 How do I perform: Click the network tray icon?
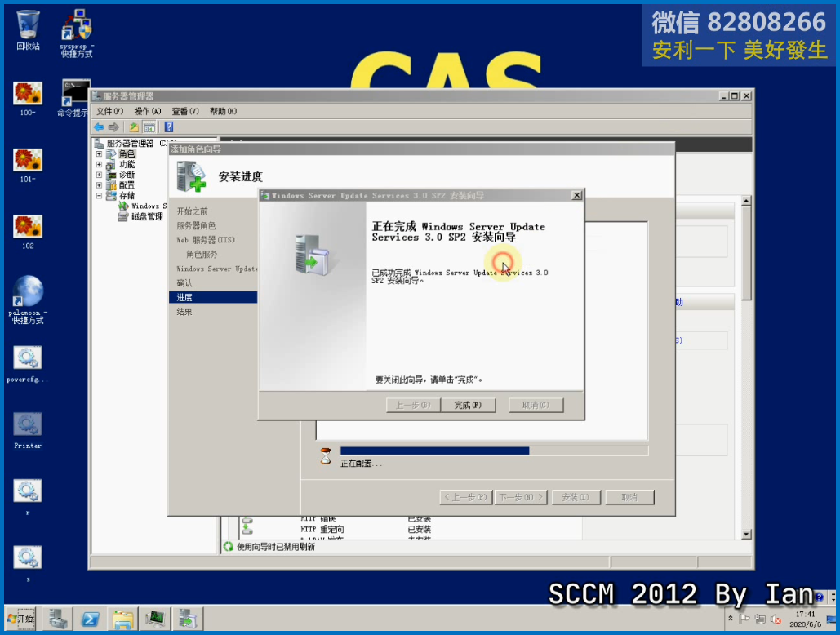click(760, 619)
